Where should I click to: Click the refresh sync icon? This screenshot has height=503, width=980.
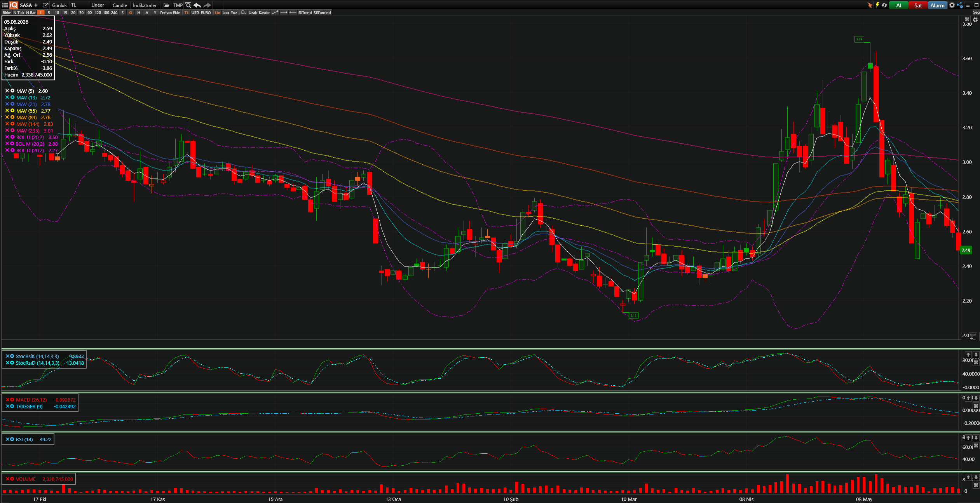tap(884, 5)
